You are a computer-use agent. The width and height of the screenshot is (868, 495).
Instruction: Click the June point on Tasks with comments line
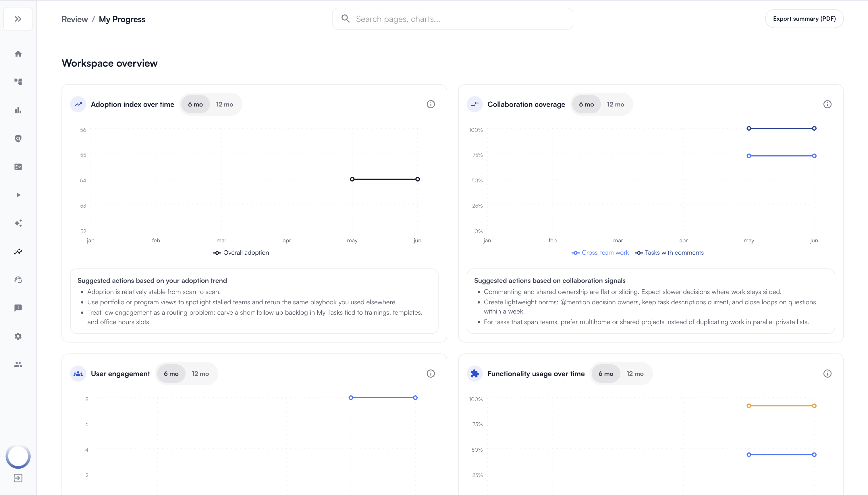(x=814, y=129)
